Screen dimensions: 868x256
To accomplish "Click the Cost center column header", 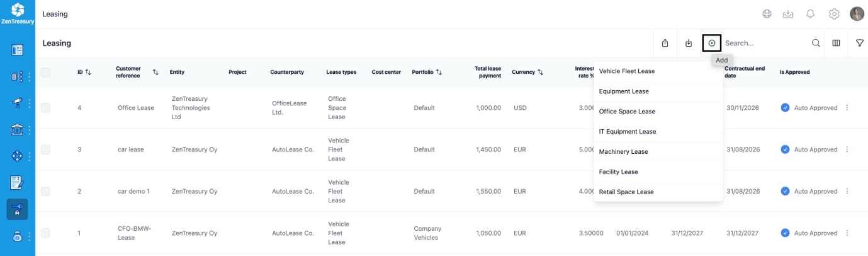I will [x=386, y=73].
